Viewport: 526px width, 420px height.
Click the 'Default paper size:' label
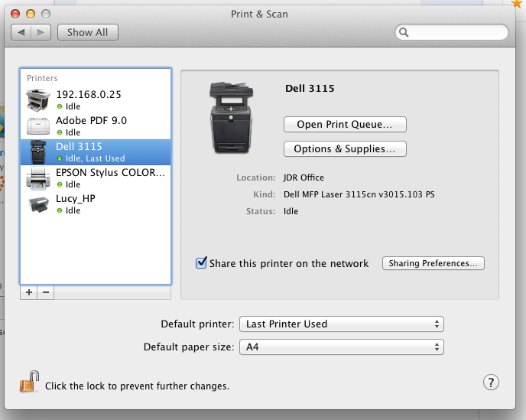[x=189, y=347]
